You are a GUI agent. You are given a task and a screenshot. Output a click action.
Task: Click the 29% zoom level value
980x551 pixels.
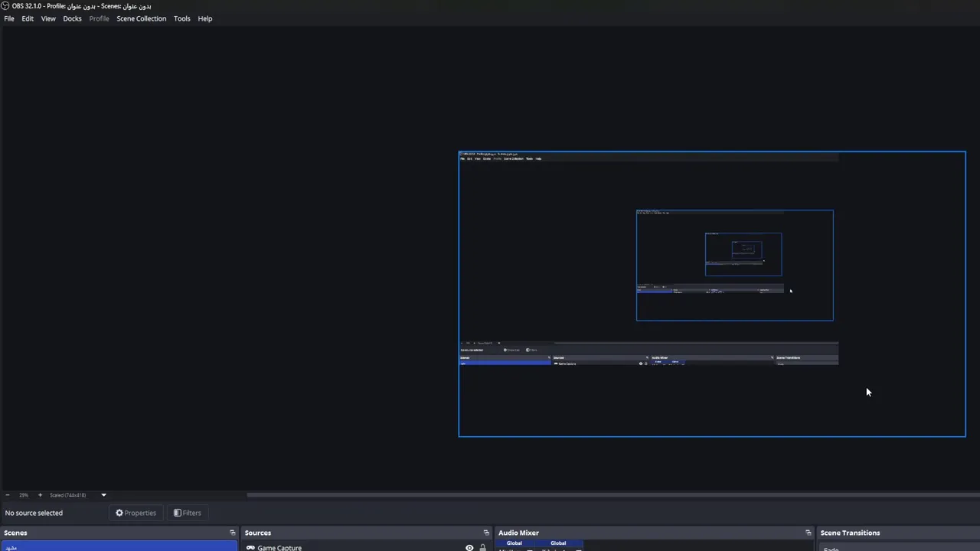coord(24,495)
